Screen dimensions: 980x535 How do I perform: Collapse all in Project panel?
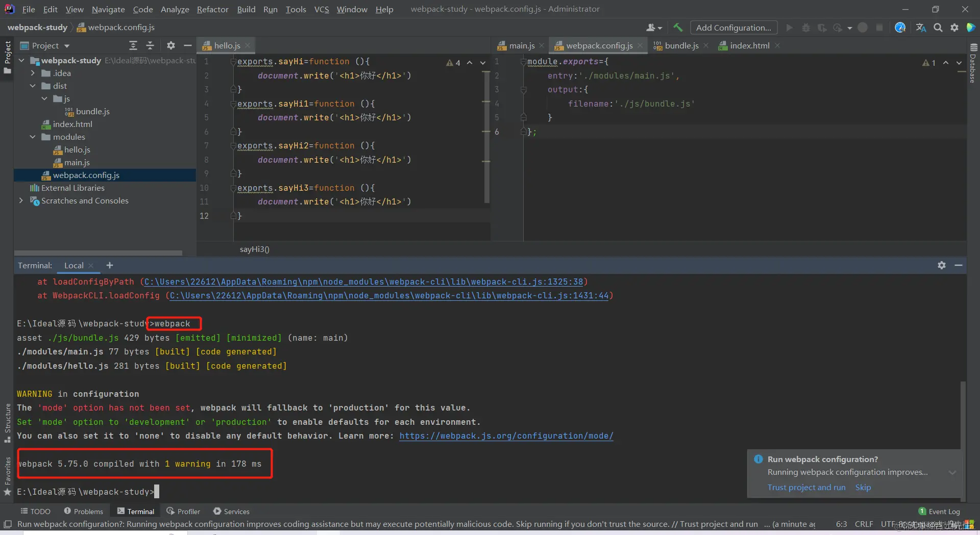(150, 45)
